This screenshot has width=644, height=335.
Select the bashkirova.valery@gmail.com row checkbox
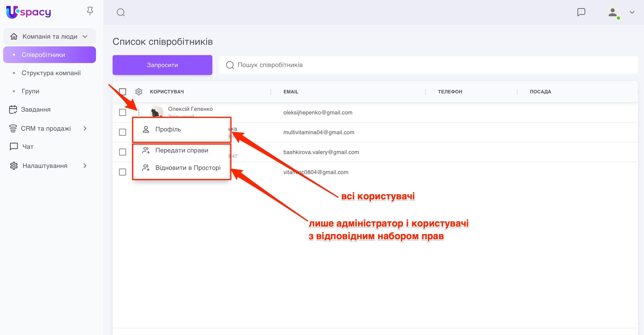pos(123,152)
